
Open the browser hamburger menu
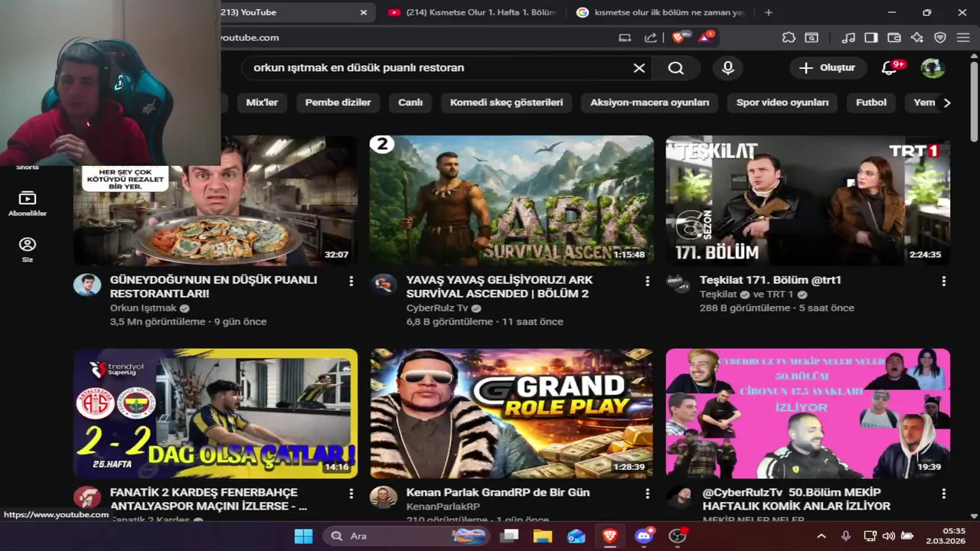coord(963,37)
